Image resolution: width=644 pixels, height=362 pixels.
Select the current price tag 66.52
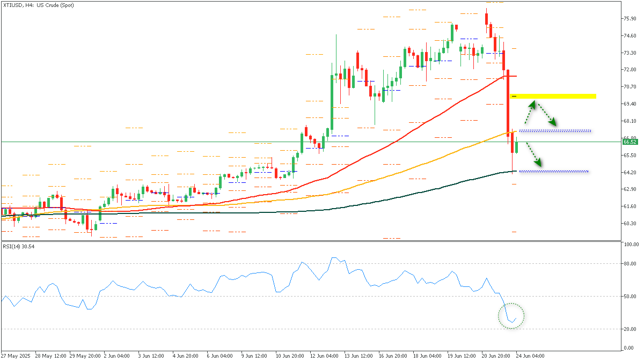coord(630,142)
